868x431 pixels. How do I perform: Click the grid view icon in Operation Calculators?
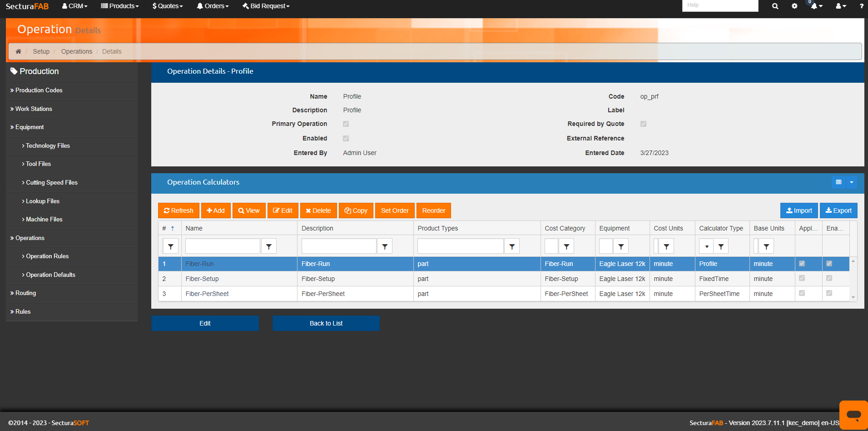click(838, 182)
